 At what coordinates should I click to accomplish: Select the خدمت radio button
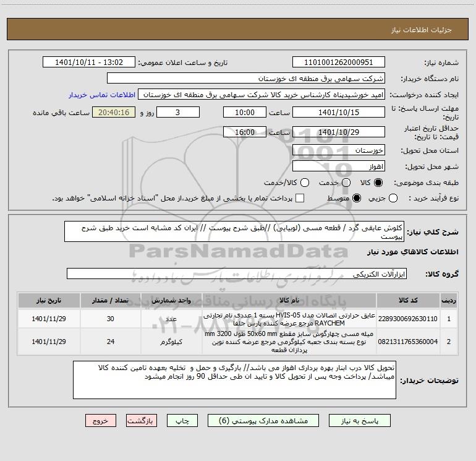(x=346, y=183)
